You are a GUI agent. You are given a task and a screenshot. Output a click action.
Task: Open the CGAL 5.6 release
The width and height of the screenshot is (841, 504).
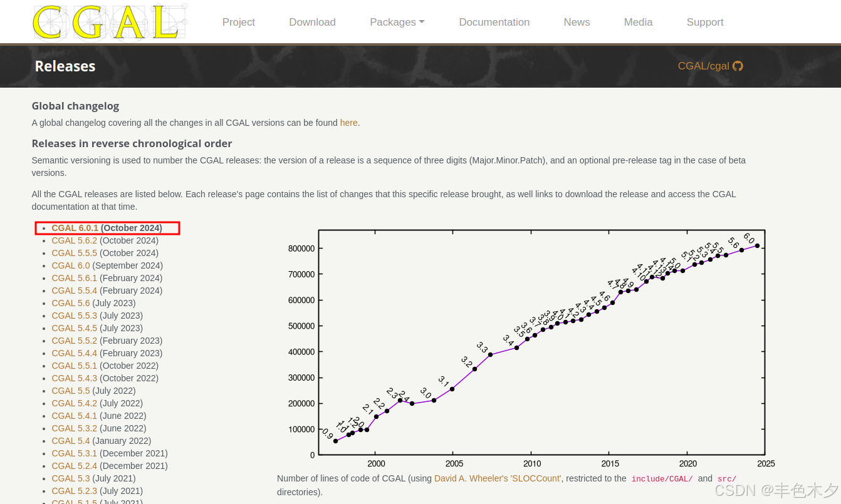(71, 303)
